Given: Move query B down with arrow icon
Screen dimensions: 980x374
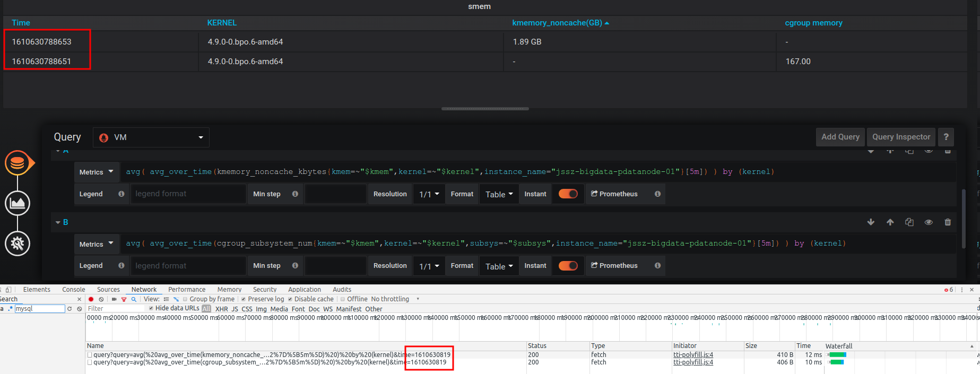Looking at the screenshot, I should click(x=871, y=222).
